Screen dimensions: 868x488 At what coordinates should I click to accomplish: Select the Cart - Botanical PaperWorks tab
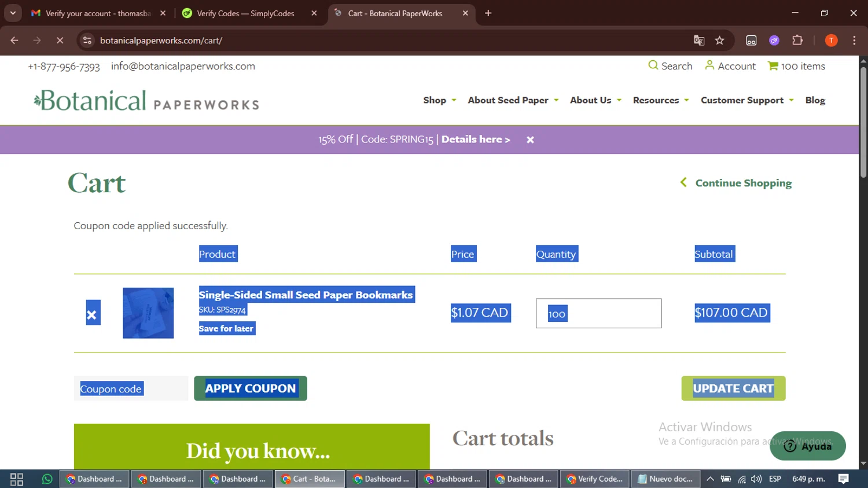(x=402, y=13)
